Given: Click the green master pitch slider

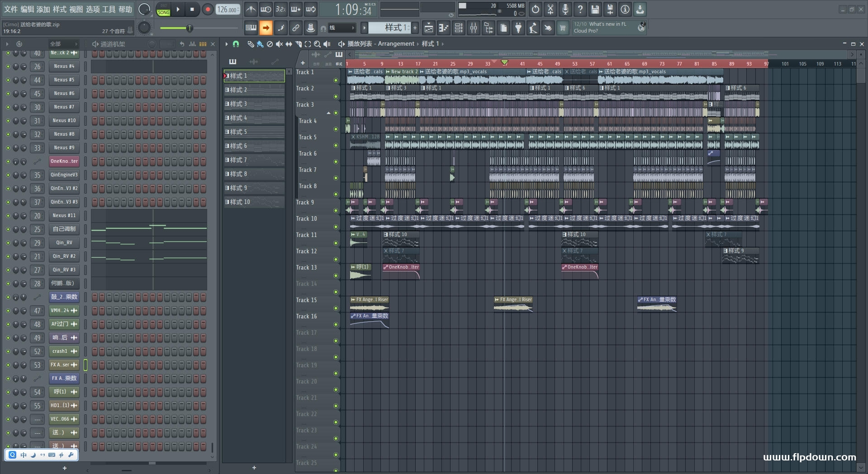Looking at the screenshot, I should coord(190,28).
